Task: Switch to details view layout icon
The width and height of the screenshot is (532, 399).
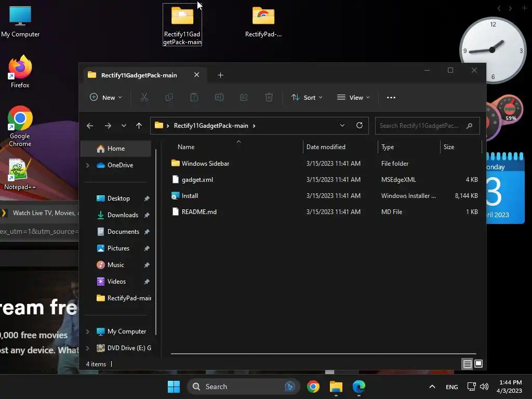Action: [x=467, y=364]
